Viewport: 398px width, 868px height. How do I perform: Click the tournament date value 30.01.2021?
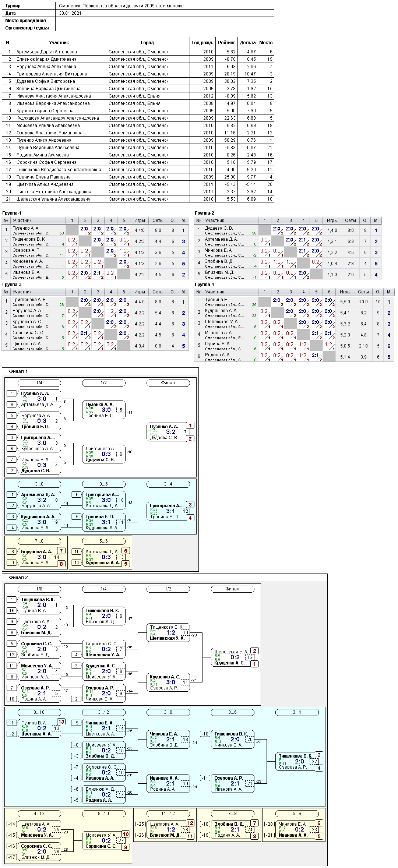[x=70, y=13]
